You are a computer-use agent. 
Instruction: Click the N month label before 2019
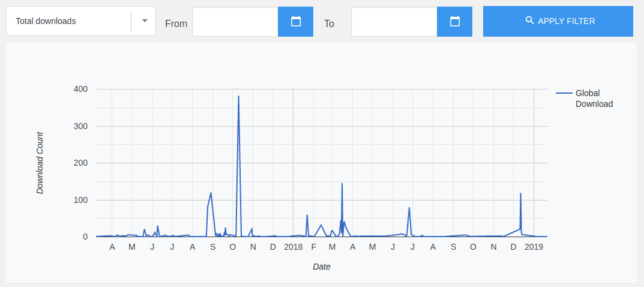click(x=494, y=247)
